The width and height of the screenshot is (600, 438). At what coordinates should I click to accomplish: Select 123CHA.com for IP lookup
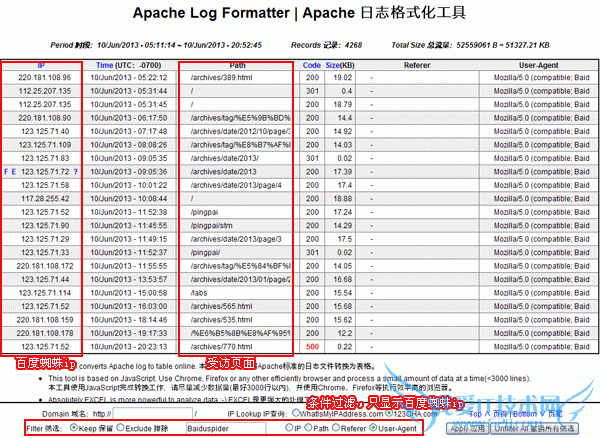click(x=389, y=413)
